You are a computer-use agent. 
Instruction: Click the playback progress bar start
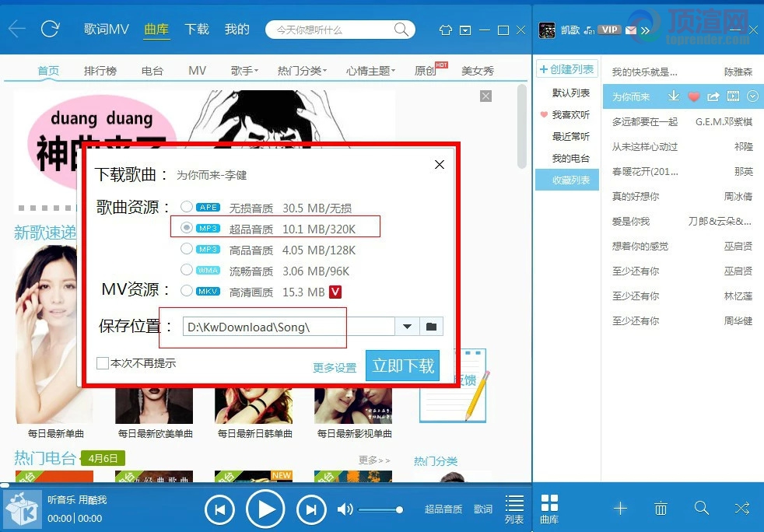5,485
